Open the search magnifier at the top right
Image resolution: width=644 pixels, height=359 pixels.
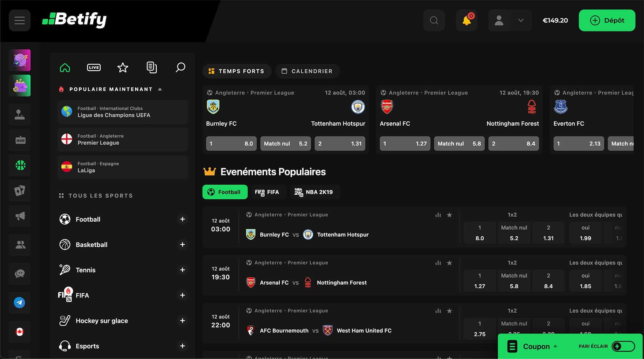pyautogui.click(x=434, y=20)
